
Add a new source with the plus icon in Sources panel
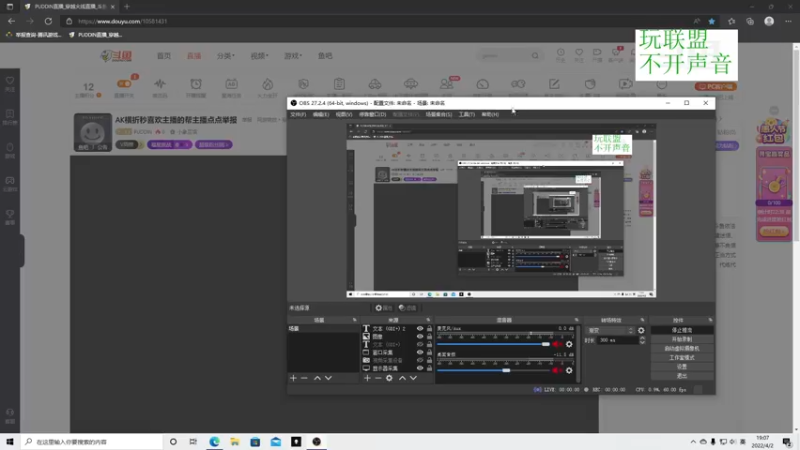point(367,378)
